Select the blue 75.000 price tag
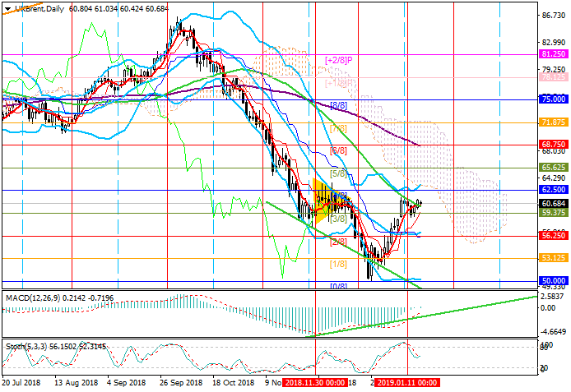571x392 pixels. 551,99
